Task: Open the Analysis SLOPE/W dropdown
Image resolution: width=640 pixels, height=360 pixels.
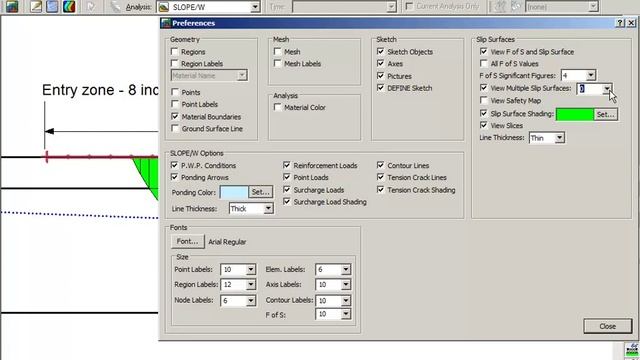Action: pyautogui.click(x=255, y=7)
